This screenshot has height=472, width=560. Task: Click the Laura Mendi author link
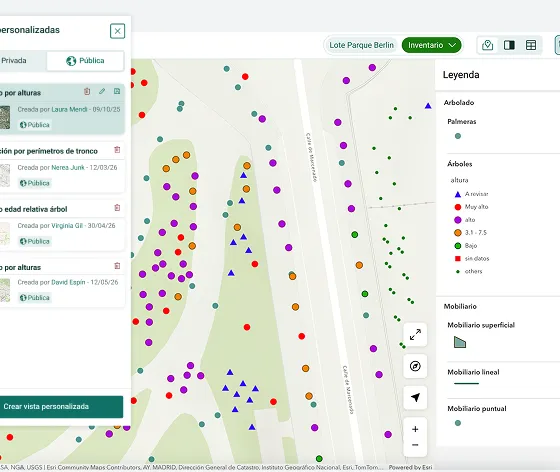pyautogui.click(x=69, y=109)
